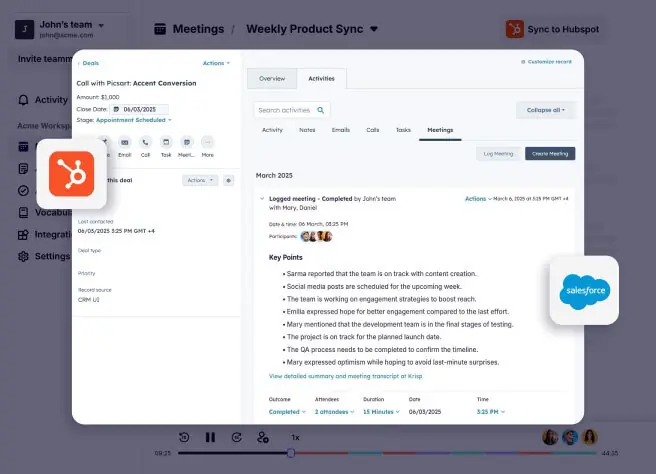Open the top Actions dropdown in deal header

216,63
